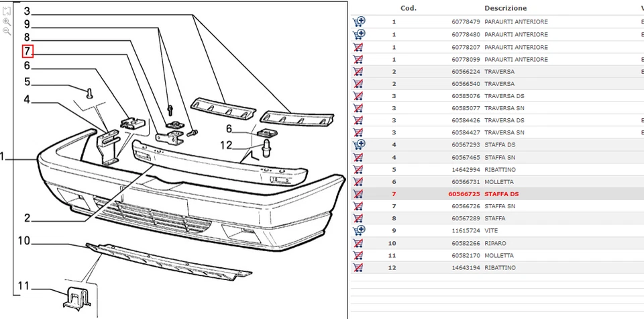Click STAFFA DS description for 60567293
Viewport: 644px width, 319px height.
pos(500,144)
